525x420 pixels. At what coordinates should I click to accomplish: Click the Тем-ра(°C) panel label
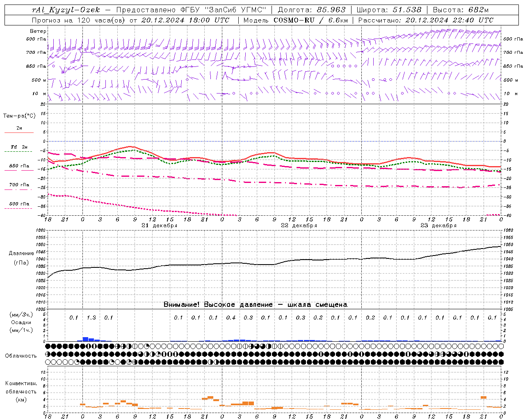pyautogui.click(x=19, y=116)
